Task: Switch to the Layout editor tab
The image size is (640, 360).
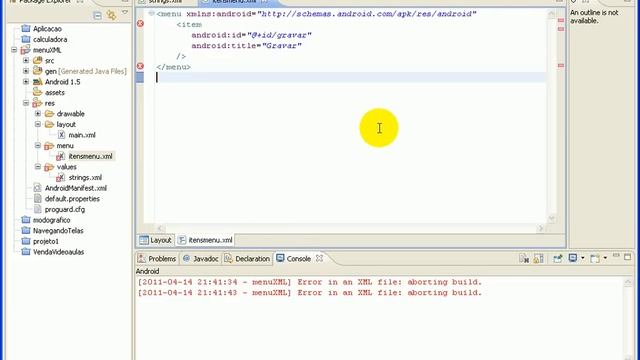Action: pos(156,240)
